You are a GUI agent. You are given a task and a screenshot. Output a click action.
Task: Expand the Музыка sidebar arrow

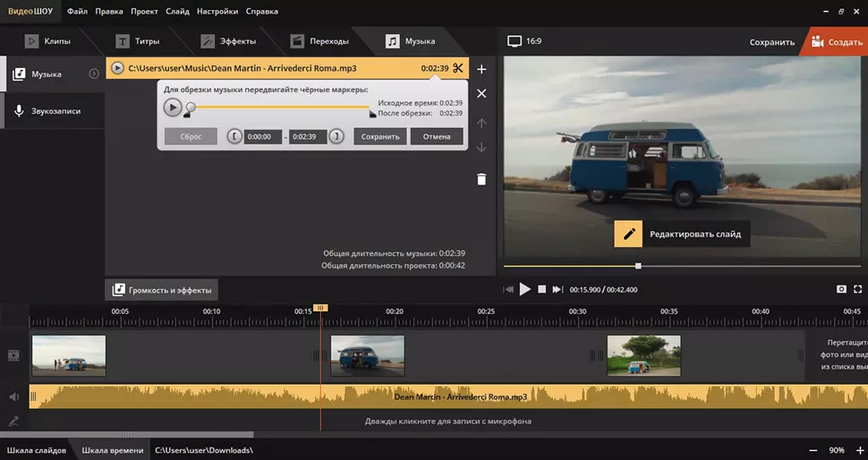93,73
